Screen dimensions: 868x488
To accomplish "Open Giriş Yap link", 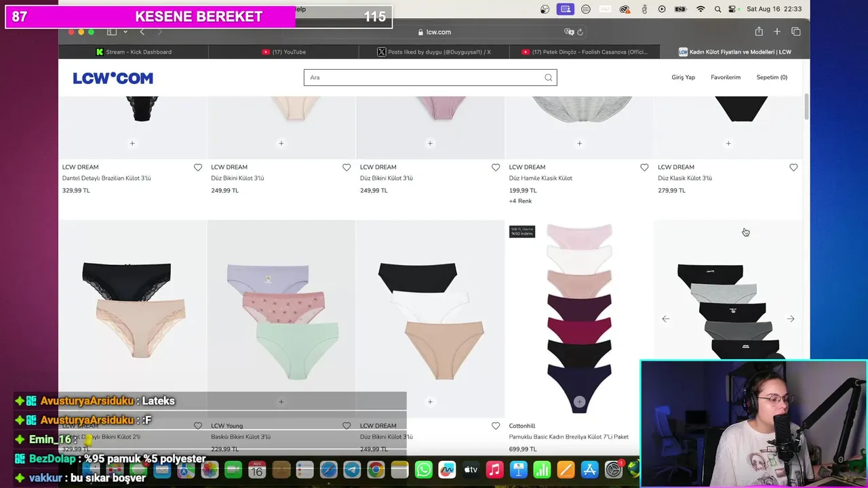I will click(x=683, y=77).
